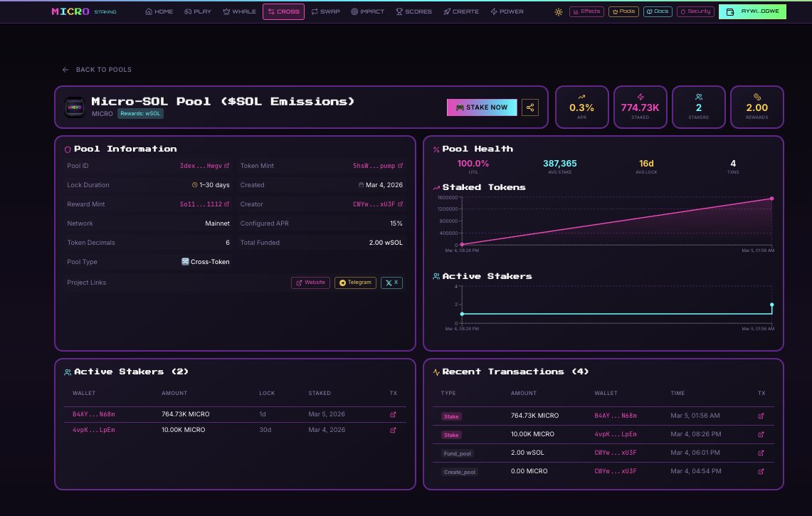Open the Docs button
Screen dimensions: 812x516
[658, 11]
